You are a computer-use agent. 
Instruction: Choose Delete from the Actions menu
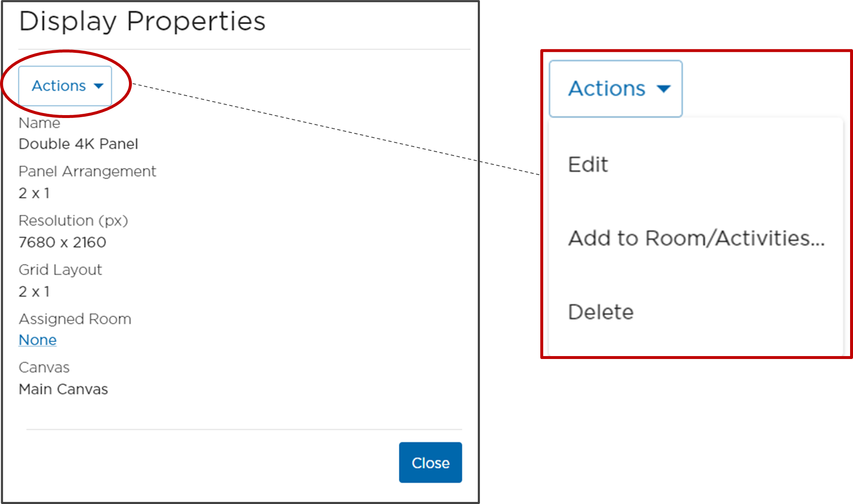pyautogui.click(x=601, y=312)
